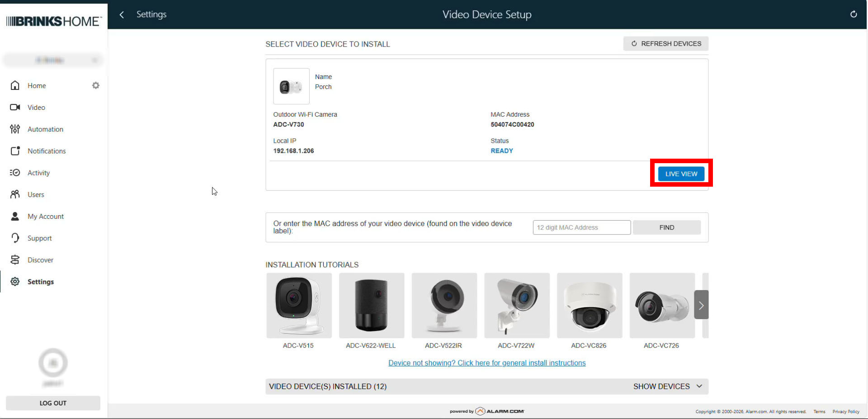Screen dimensions: 868x419
Task: Open Live View for Porch camera
Action: [681, 174]
